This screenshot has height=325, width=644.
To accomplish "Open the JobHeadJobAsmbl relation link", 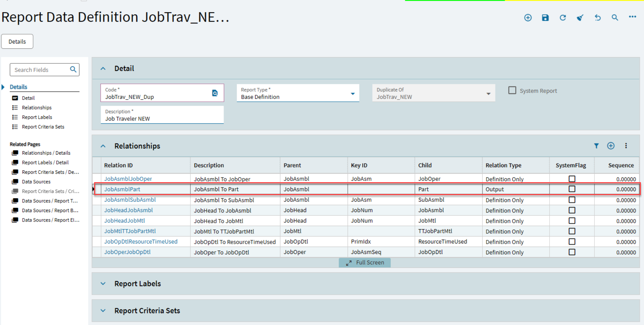I will coord(128,210).
